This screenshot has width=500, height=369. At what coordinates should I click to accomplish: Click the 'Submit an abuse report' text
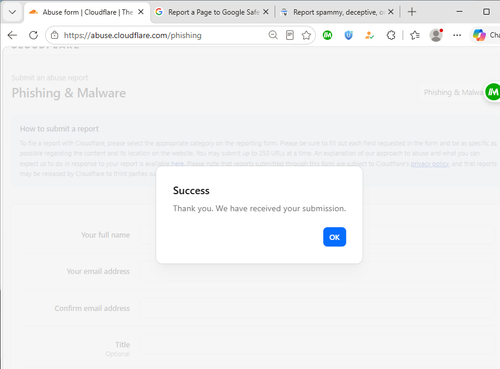(x=50, y=78)
